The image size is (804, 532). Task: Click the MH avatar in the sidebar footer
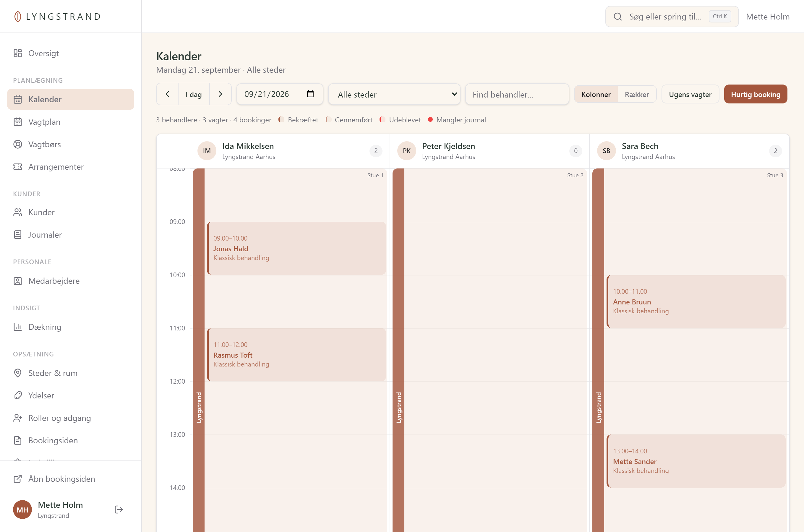[22, 509]
